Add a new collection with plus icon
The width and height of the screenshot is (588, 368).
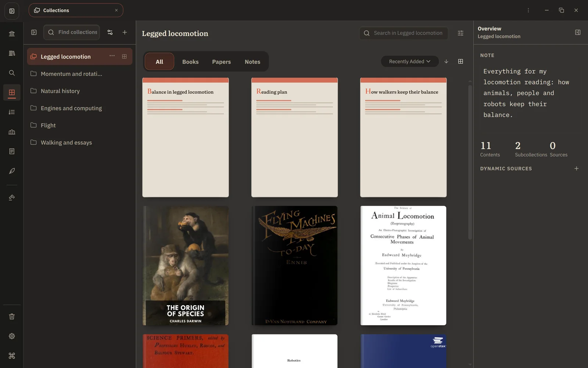click(125, 32)
